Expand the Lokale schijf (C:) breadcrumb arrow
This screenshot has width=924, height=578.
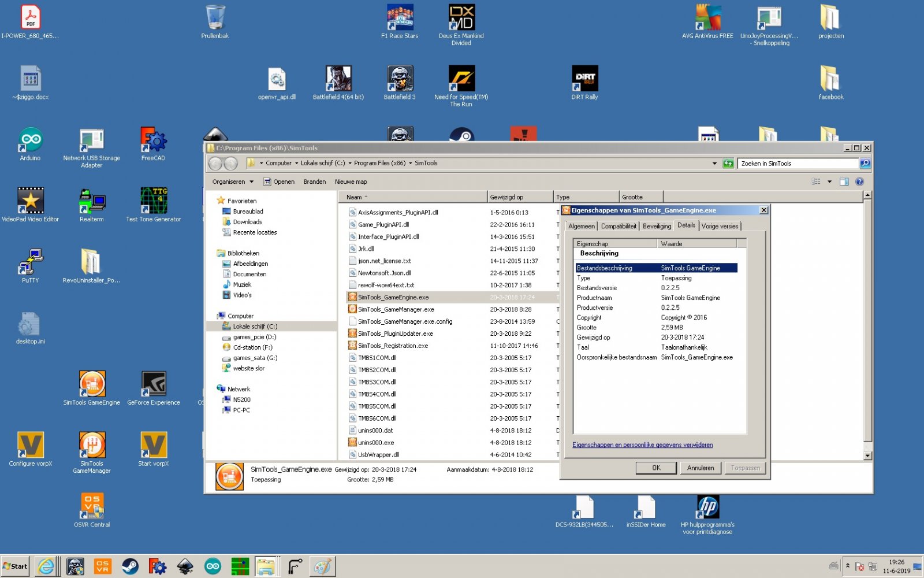[x=349, y=164]
